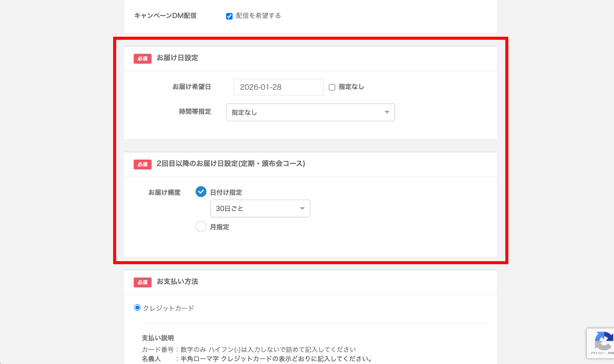Click the お届け希望日 field label
Image resolution: width=614 pixels, height=364 pixels.
tap(192, 87)
